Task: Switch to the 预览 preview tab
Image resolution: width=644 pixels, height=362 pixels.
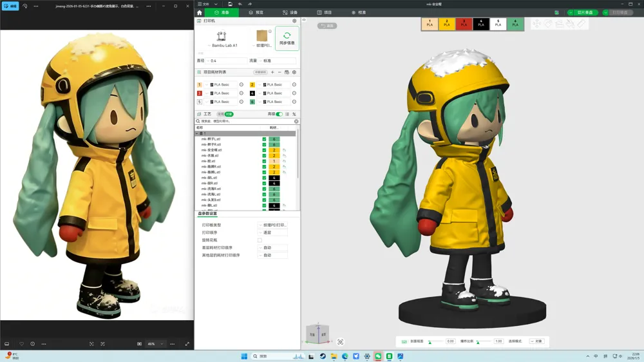Action: 256,12
